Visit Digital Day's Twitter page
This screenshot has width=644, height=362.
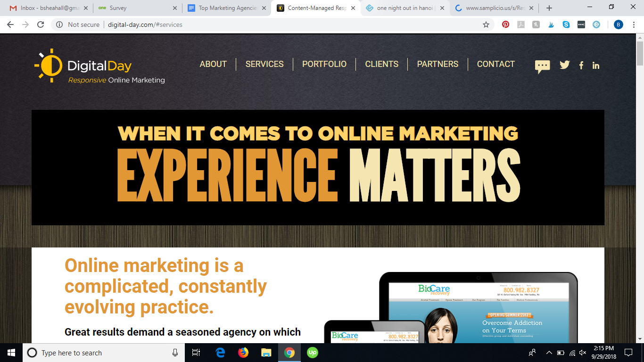(x=564, y=65)
